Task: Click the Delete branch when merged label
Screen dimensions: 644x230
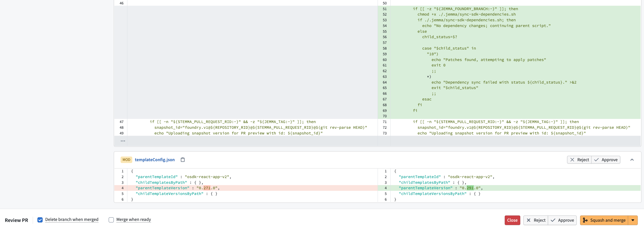Action: 72,220
